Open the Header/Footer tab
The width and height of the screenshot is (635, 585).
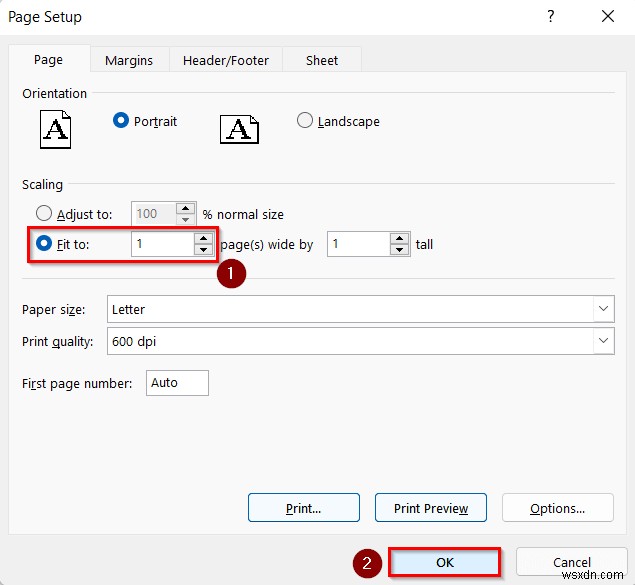pos(226,61)
